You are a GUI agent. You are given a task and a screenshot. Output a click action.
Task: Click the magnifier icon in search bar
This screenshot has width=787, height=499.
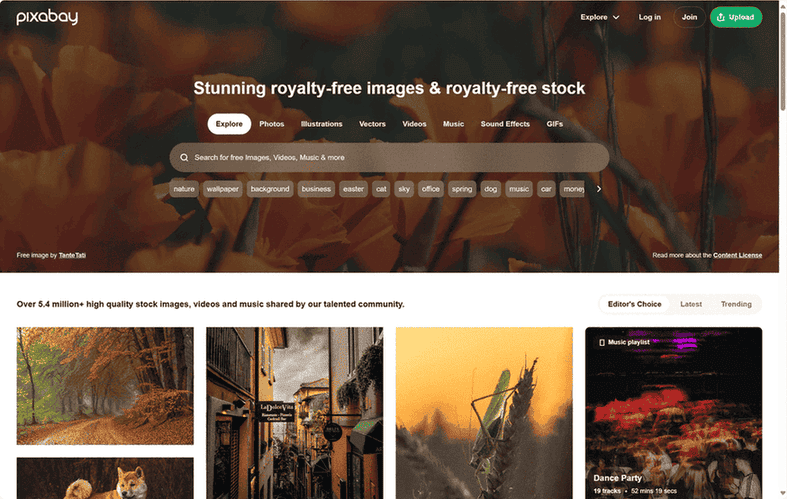point(184,158)
